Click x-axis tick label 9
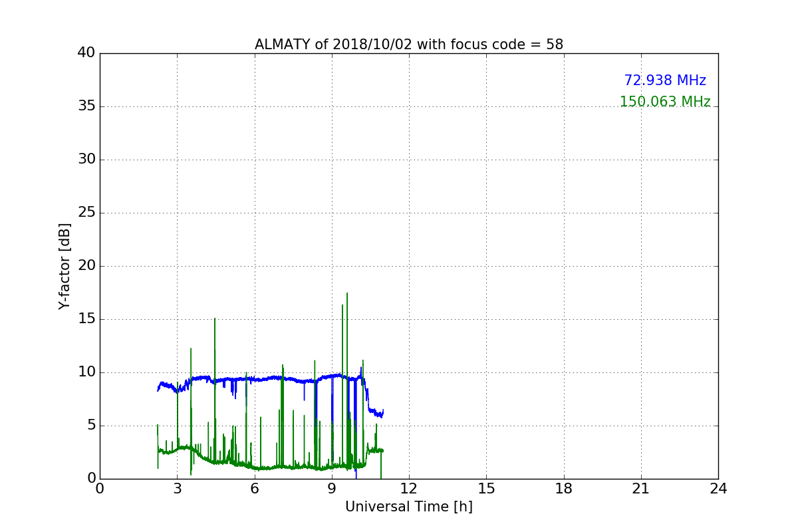 pos(332,489)
